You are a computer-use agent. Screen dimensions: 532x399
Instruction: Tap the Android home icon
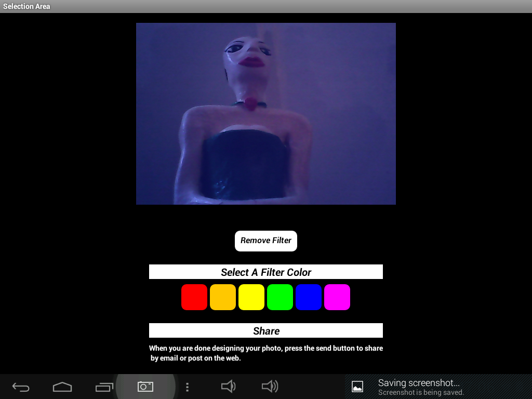point(62,387)
